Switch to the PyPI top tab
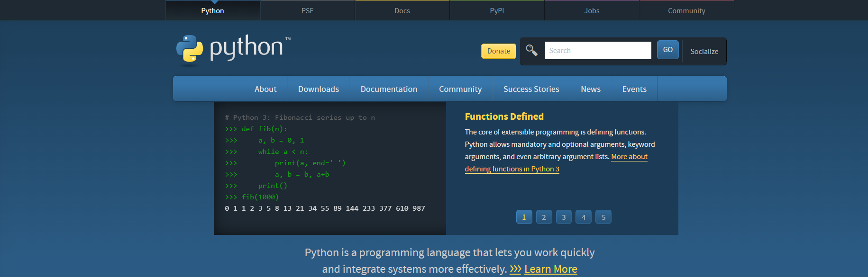 tap(497, 11)
